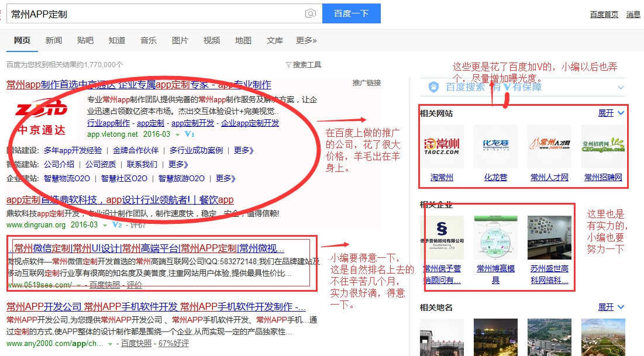Open the 企业app定制开发 link
644x356 pixels.
pos(250,123)
